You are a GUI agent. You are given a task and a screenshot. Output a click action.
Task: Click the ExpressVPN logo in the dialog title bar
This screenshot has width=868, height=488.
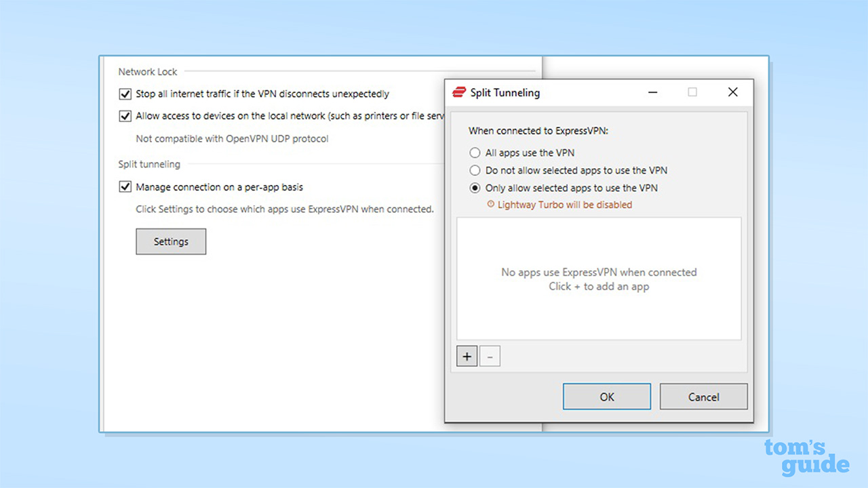click(x=459, y=92)
